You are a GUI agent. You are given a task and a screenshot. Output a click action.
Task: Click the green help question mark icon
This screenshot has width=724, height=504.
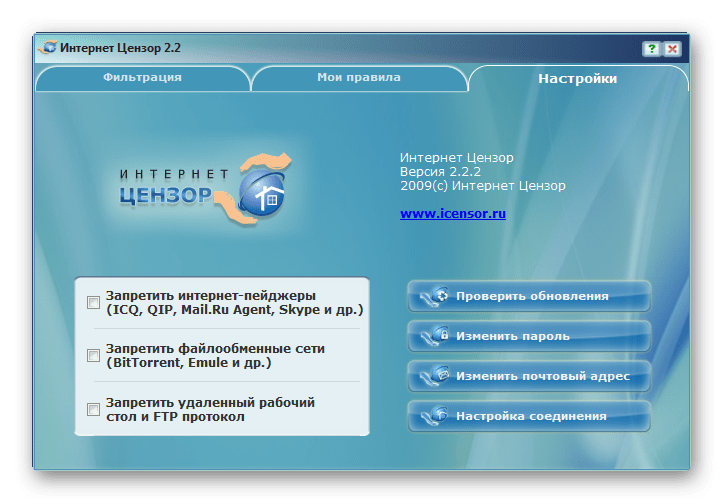point(652,48)
